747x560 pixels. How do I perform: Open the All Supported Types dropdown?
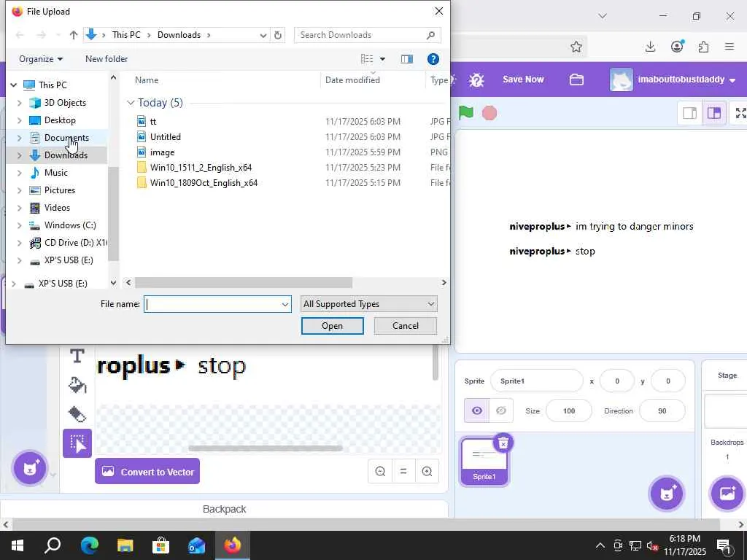tap(368, 304)
